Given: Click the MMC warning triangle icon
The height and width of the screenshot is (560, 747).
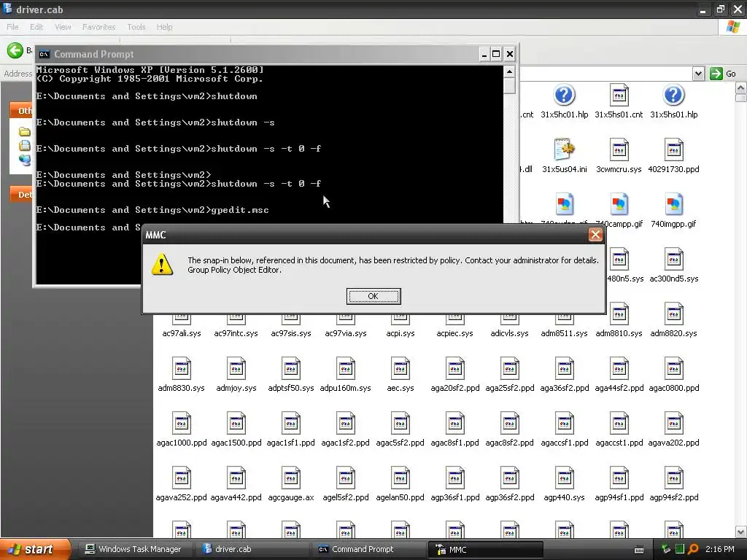Looking at the screenshot, I should pos(162,265).
